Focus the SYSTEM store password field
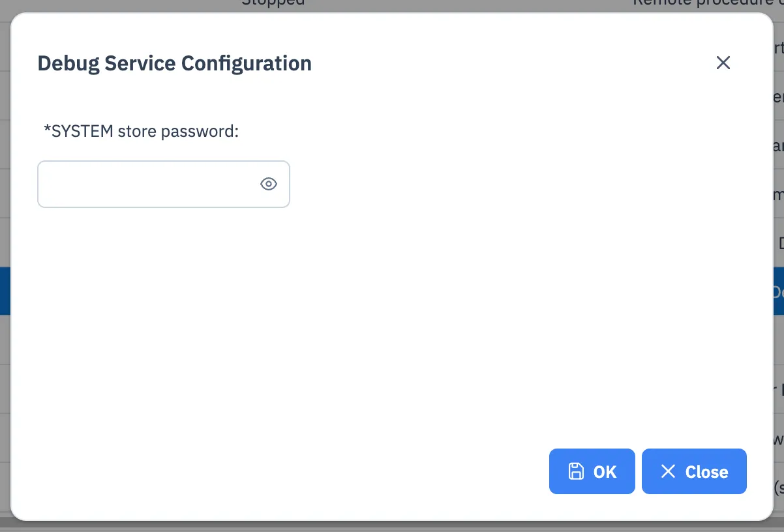The width and height of the screenshot is (784, 532). pyautogui.click(x=164, y=185)
